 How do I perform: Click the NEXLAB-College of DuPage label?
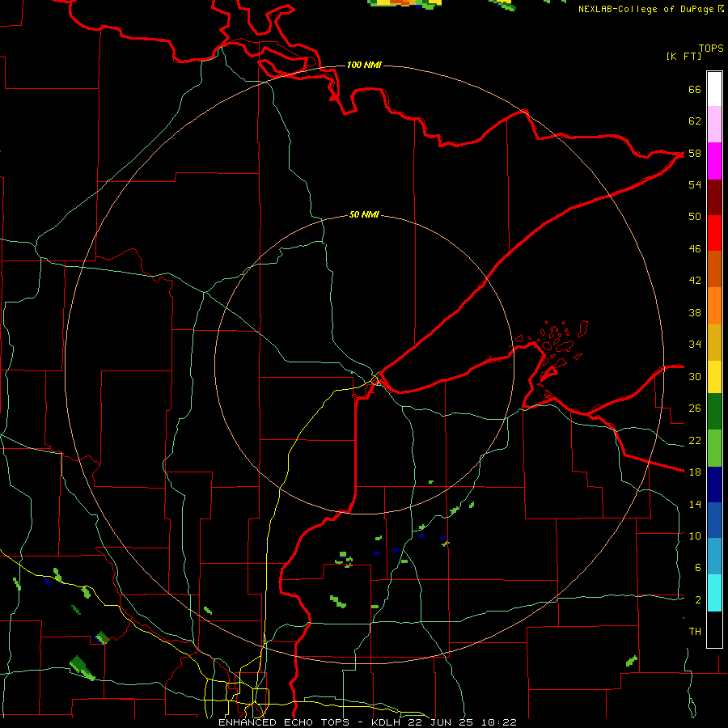(645, 9)
